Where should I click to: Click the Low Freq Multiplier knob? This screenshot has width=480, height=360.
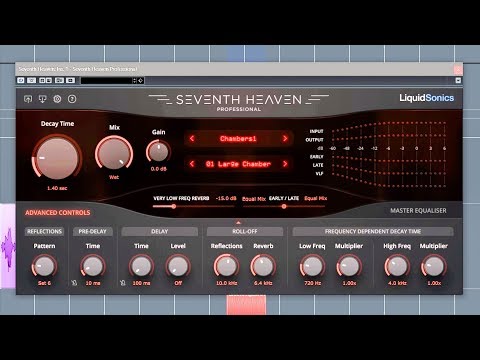349,266
